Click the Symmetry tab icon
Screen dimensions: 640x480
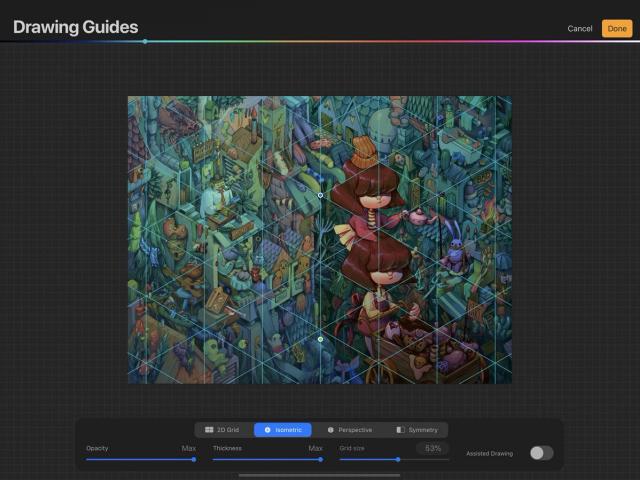pyautogui.click(x=400, y=430)
